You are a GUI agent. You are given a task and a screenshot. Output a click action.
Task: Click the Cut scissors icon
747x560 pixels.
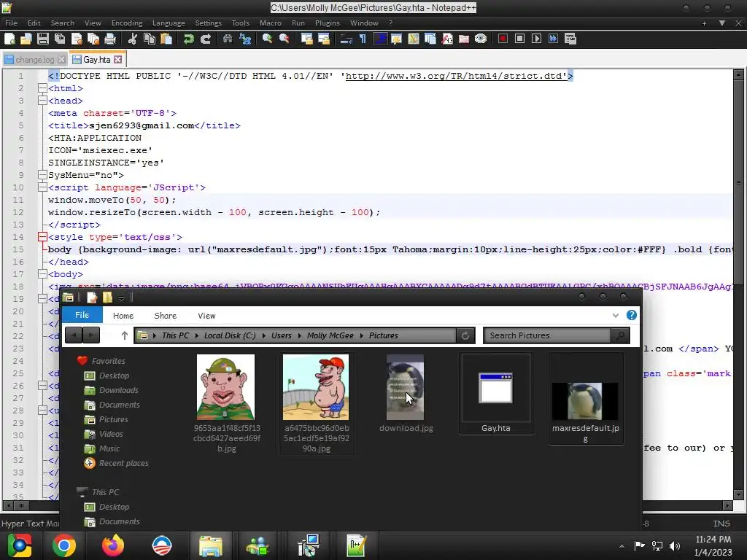coord(133,39)
